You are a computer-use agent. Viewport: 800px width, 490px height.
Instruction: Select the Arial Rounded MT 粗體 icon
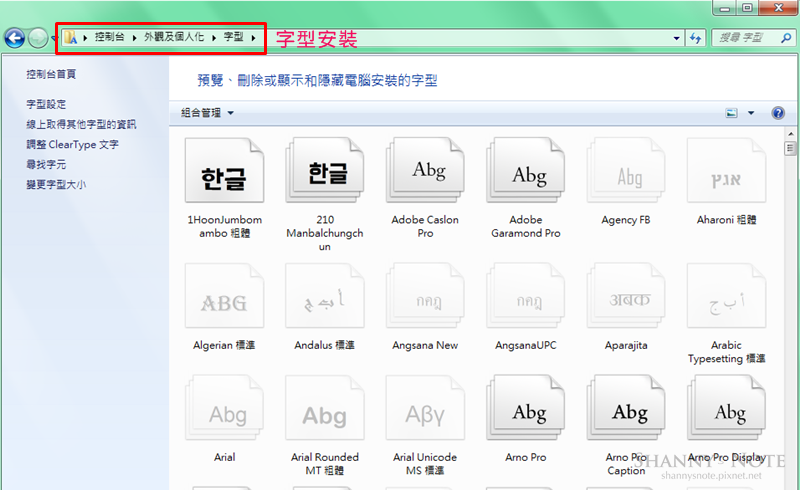[324, 407]
